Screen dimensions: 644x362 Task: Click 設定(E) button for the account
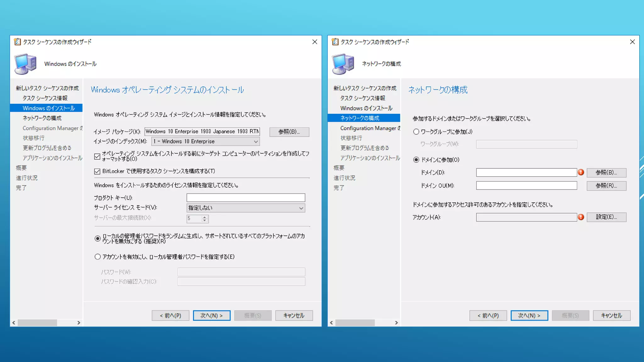point(606,217)
